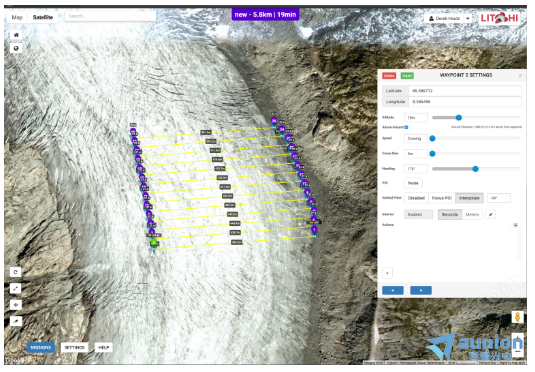Click the red Delete waypoint button
Image resolution: width=535 pixels, height=372 pixels.
coord(389,76)
